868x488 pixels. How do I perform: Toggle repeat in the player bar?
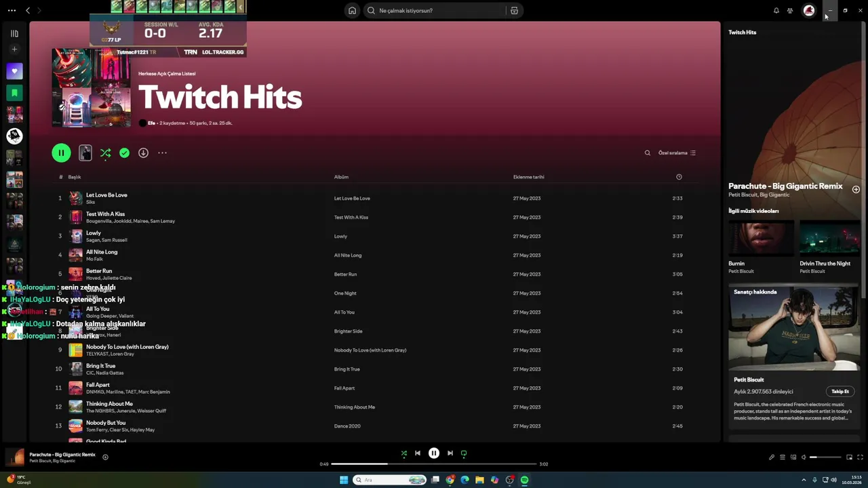[x=464, y=453]
